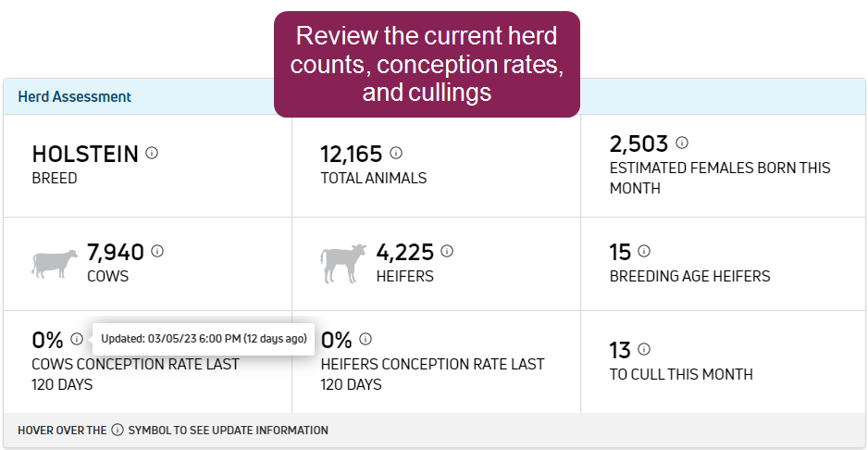The image size is (868, 450).
Task: Click the 7,940 cows count
Action: click(x=116, y=252)
